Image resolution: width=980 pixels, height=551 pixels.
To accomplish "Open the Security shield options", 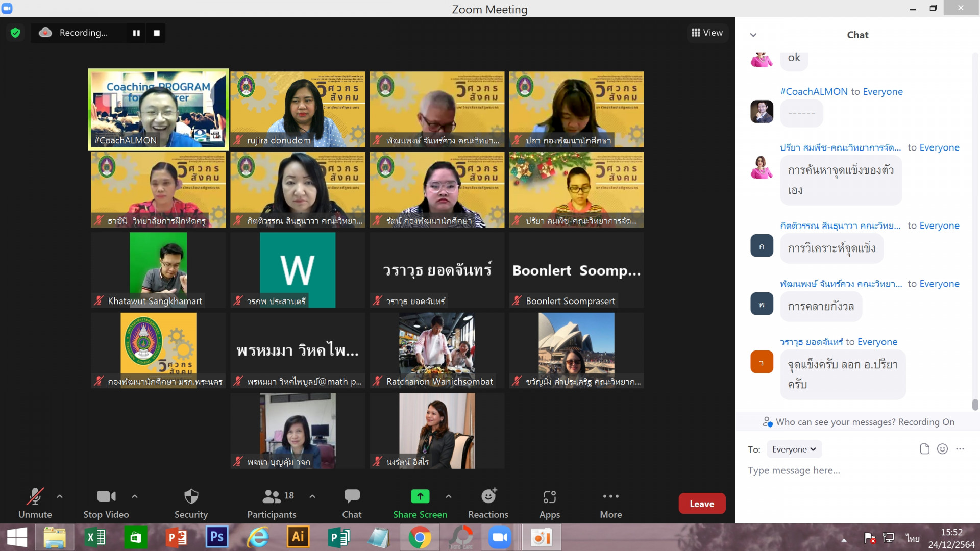I will click(191, 496).
